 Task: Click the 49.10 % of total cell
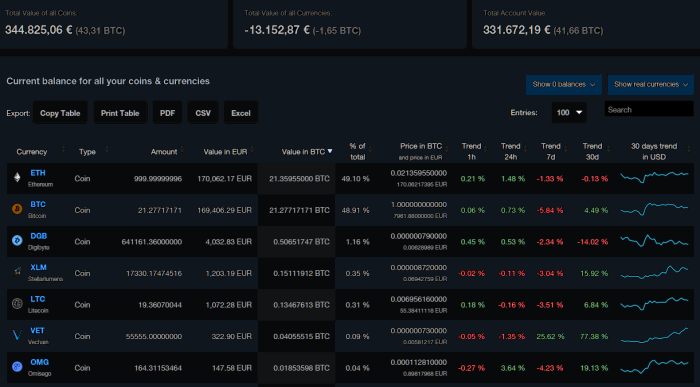pos(355,179)
